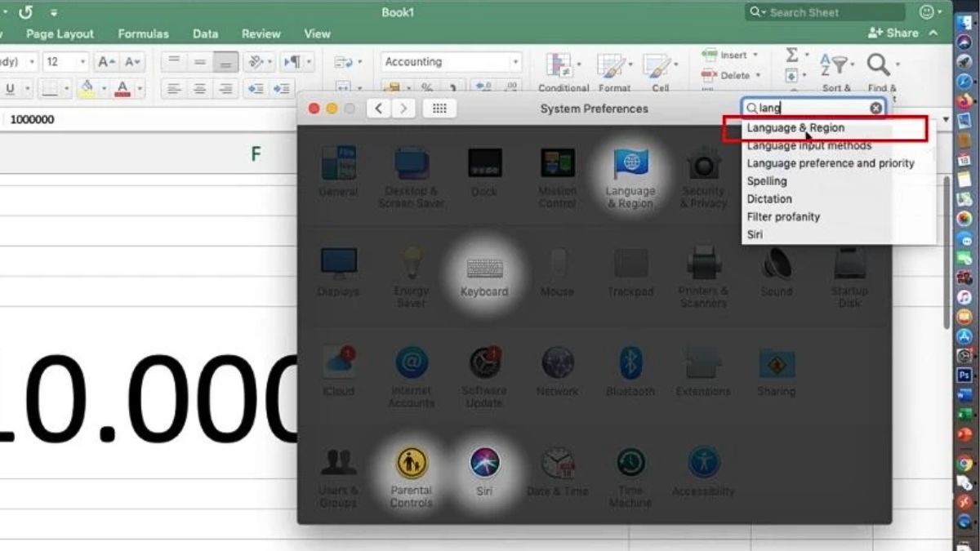This screenshot has width=980, height=551.
Task: Open the Network preference pane
Action: [558, 372]
